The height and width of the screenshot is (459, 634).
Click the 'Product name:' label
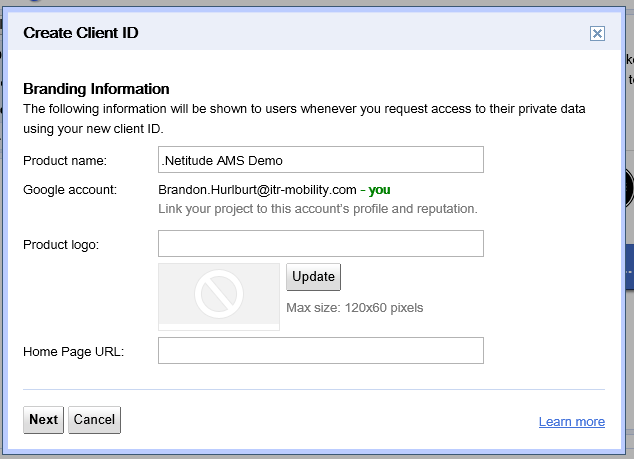click(65, 161)
